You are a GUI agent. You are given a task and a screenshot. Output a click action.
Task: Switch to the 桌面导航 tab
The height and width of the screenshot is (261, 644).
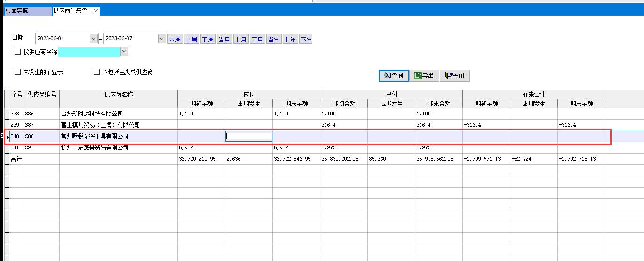pyautogui.click(x=17, y=11)
